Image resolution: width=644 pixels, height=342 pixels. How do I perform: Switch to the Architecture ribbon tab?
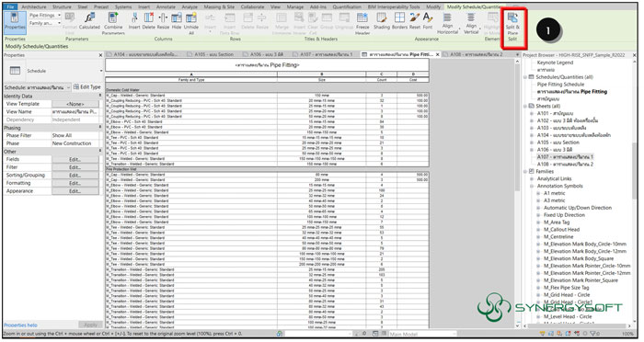click(x=34, y=6)
